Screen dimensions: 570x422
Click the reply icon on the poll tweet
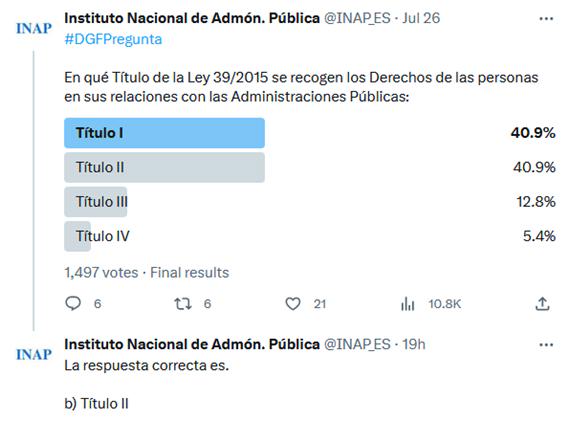pyautogui.click(x=73, y=304)
